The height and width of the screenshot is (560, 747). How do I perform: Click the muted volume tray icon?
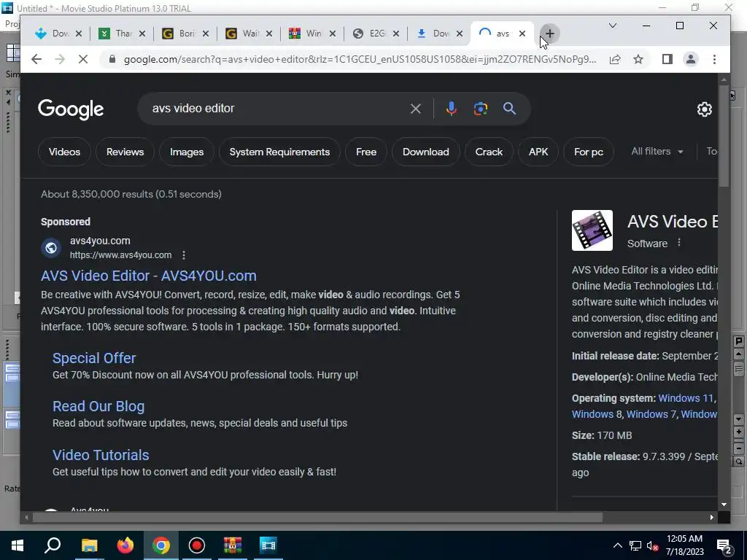click(653, 546)
